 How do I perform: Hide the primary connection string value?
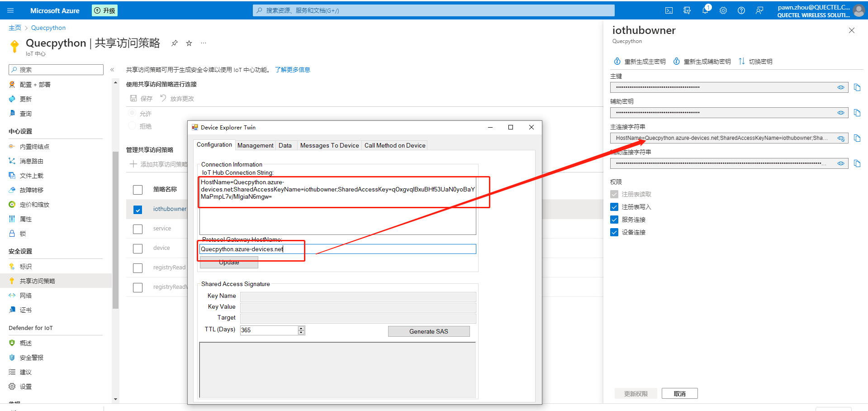(841, 139)
